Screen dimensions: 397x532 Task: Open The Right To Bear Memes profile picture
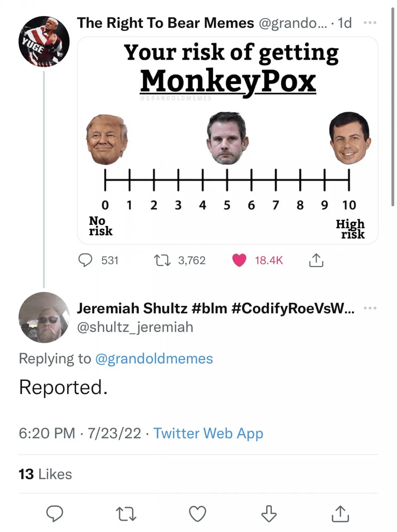point(44,41)
